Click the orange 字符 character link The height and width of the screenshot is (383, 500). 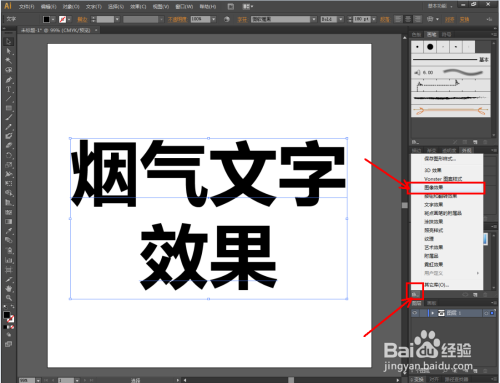tap(242, 19)
